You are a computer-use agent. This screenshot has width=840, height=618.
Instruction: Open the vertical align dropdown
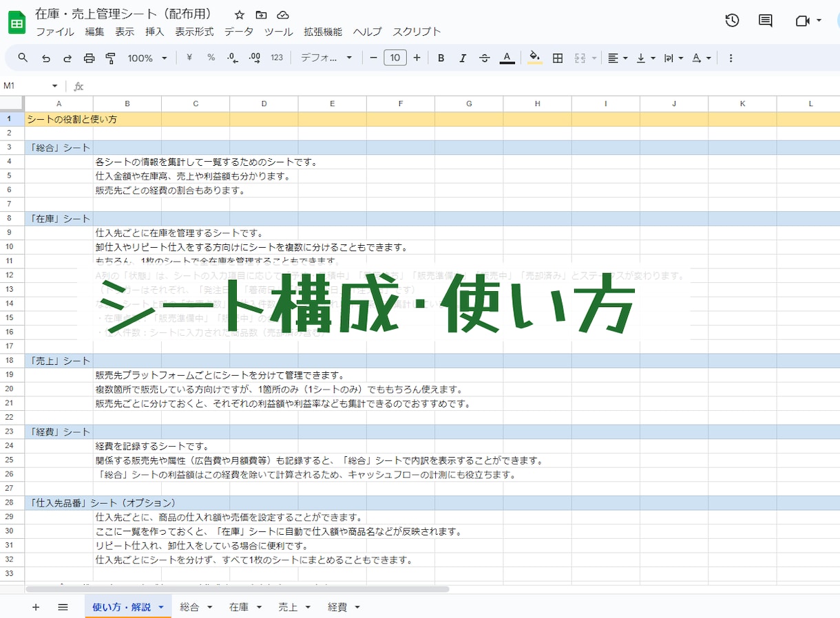646,58
